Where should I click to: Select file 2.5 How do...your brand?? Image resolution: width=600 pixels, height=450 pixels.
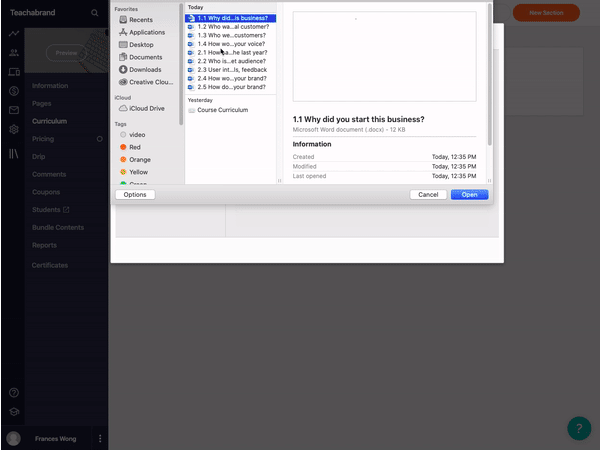click(x=230, y=87)
